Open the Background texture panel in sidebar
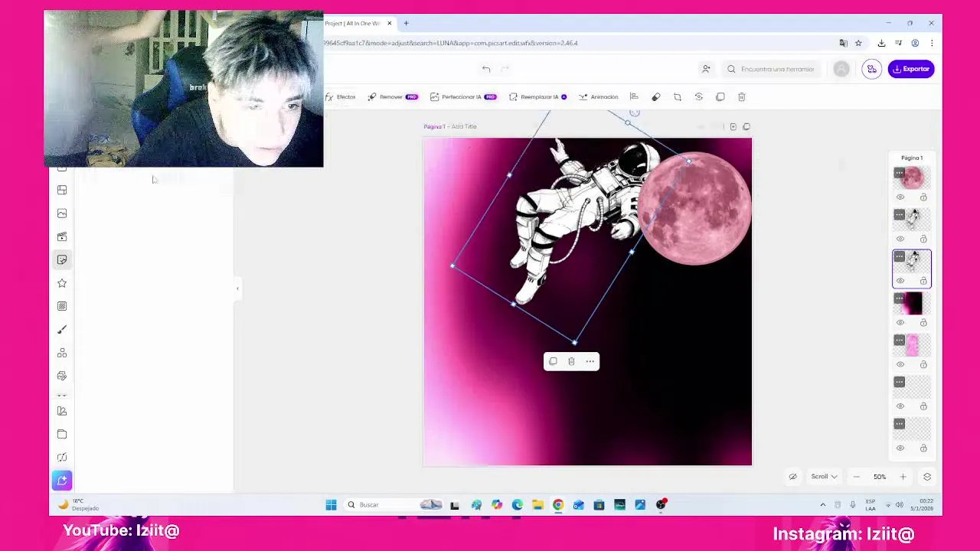The image size is (980, 551). pos(62,306)
